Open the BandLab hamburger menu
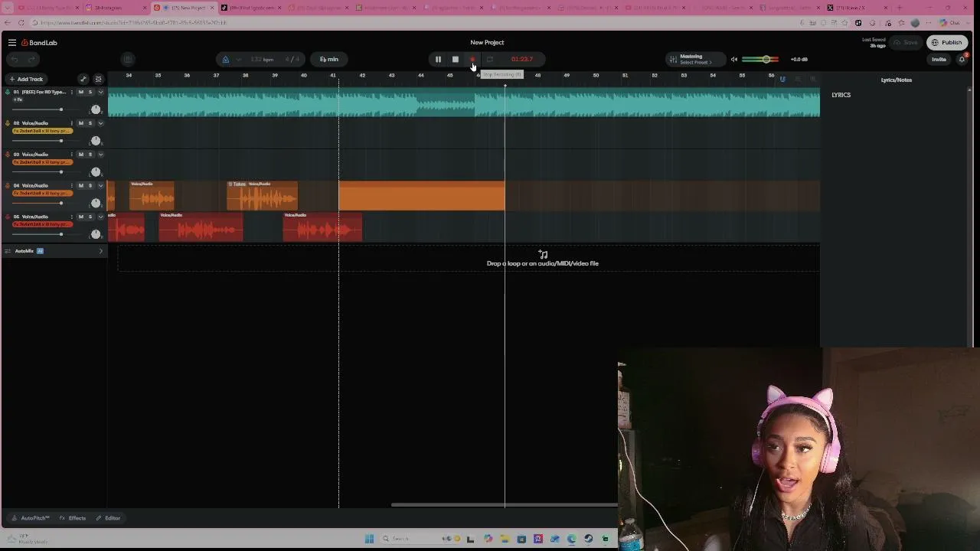Image resolution: width=980 pixels, height=551 pixels. (12, 43)
